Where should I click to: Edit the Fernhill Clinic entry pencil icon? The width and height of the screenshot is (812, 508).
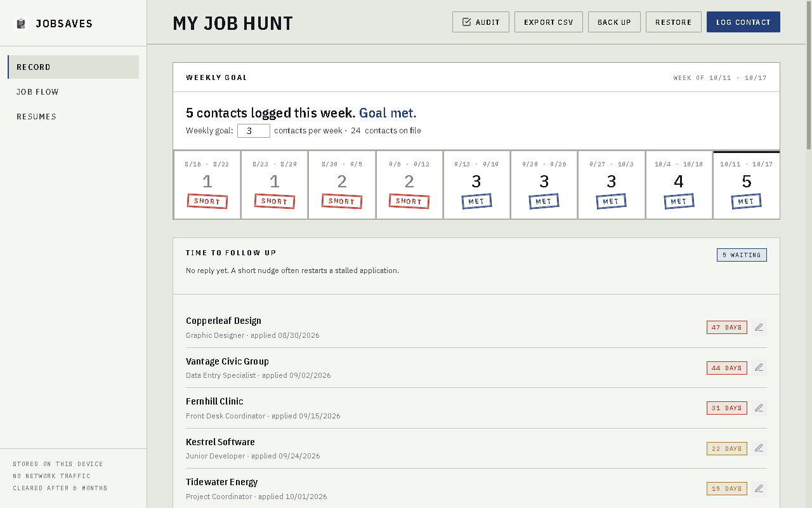click(x=759, y=408)
